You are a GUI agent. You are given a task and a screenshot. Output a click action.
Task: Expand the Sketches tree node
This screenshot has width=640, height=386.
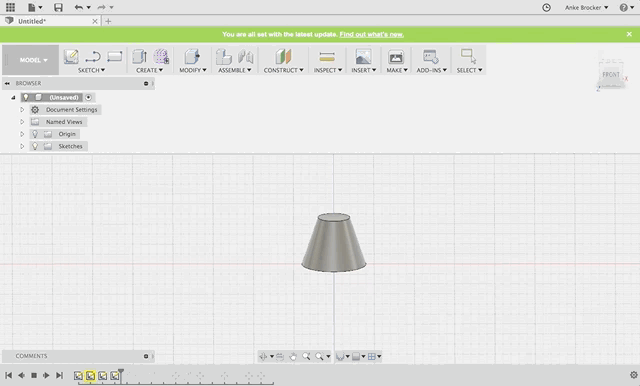[x=22, y=146]
